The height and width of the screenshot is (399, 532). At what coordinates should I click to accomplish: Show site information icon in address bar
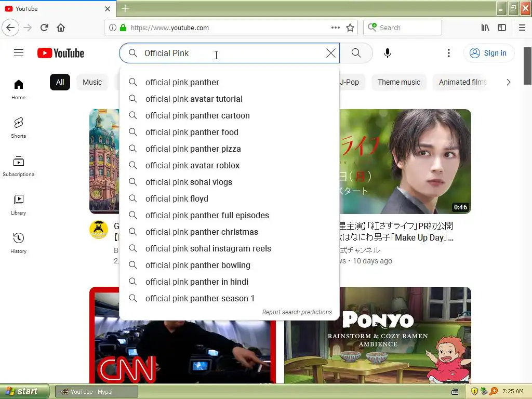click(112, 28)
